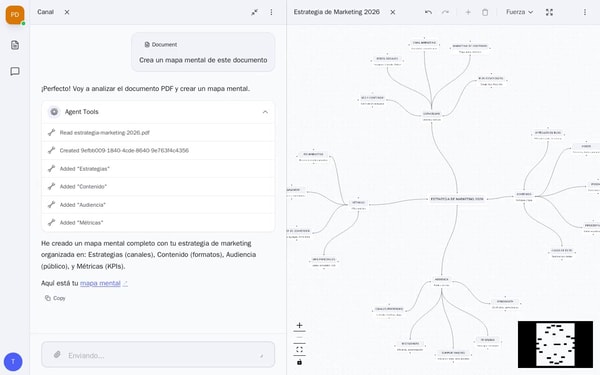This screenshot has height=375, width=600.
Task: Switch to the Canal tab
Action: (x=45, y=12)
